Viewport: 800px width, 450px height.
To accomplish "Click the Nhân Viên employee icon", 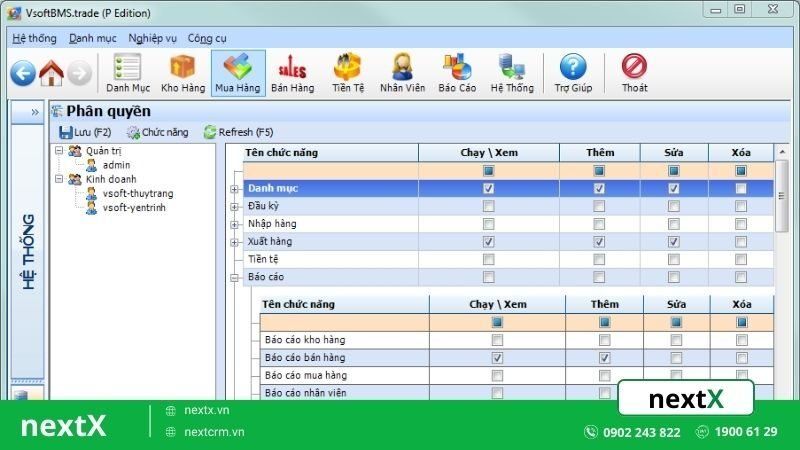I will pos(403,73).
